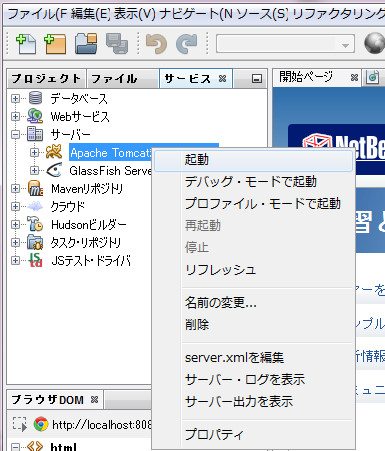Click the Webサービス node icon

coord(35,116)
